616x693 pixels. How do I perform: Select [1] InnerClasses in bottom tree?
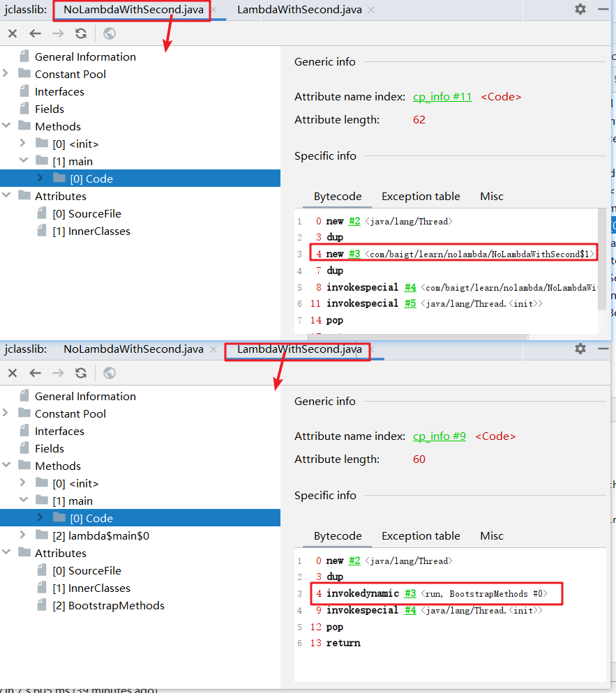pyautogui.click(x=91, y=588)
